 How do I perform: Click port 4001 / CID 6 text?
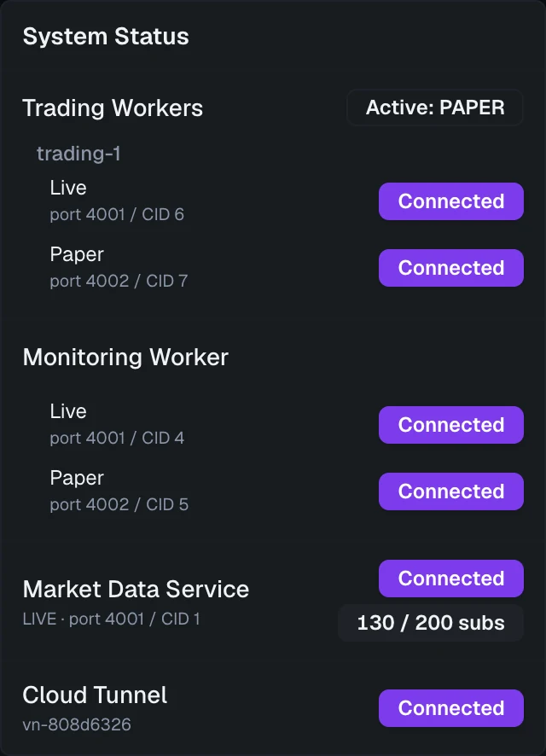click(x=117, y=214)
